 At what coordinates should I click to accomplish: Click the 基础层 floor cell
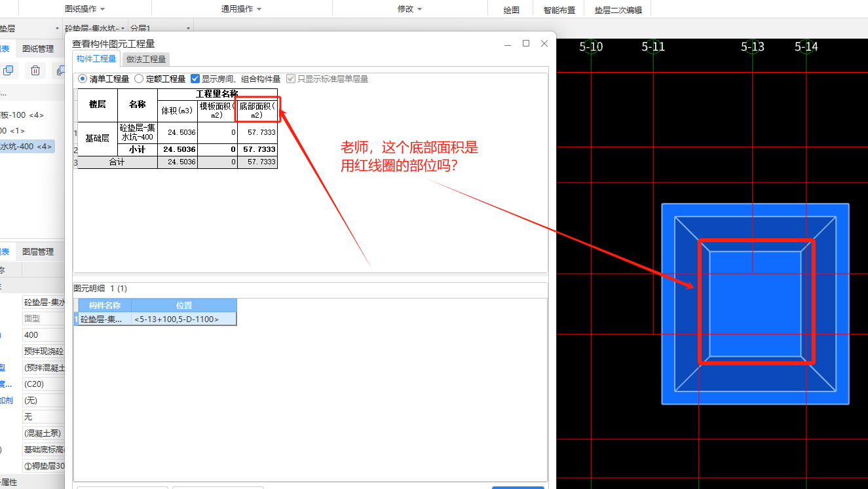[x=98, y=138]
